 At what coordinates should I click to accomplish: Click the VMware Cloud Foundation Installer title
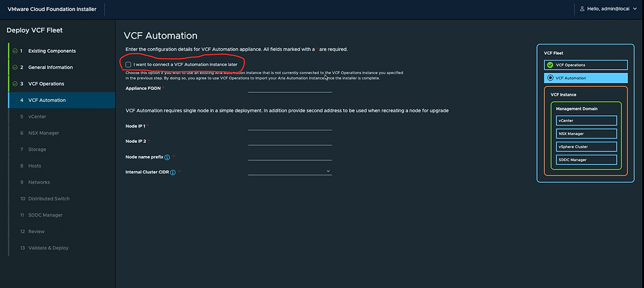[x=52, y=9]
